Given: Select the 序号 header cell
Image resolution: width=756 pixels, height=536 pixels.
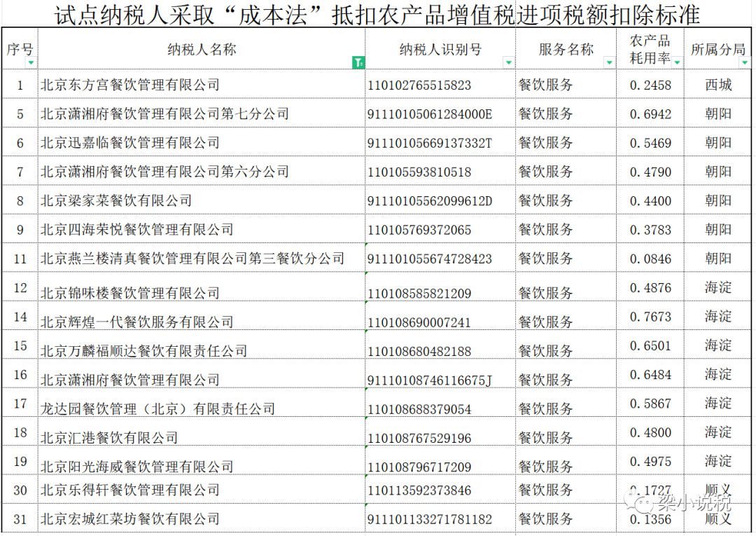Looking at the screenshot, I should point(20,49).
